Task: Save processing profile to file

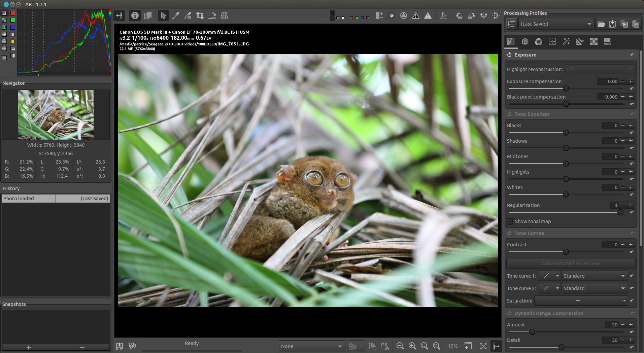Action: pyautogui.click(x=613, y=24)
